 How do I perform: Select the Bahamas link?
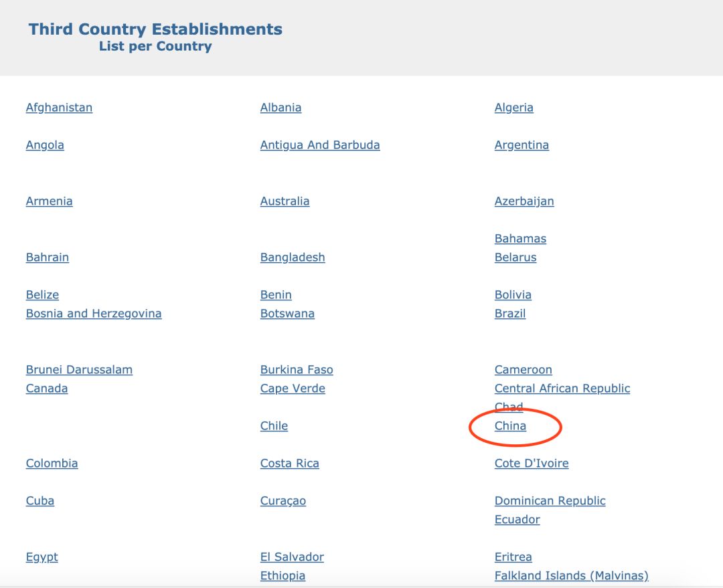(520, 239)
